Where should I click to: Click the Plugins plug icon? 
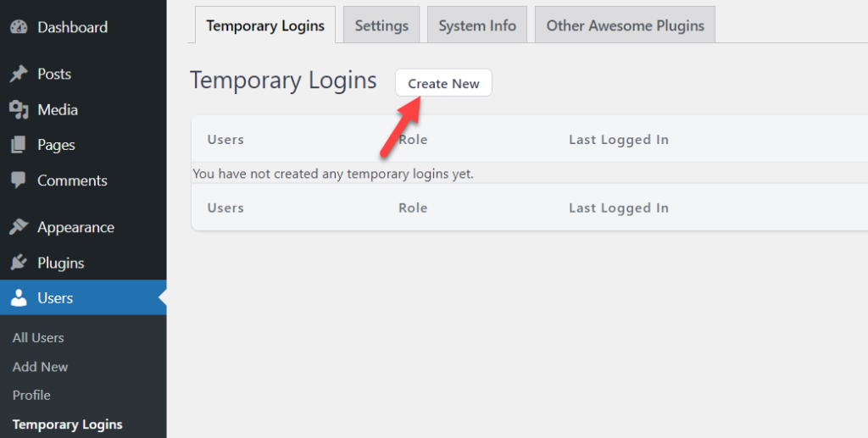[19, 262]
